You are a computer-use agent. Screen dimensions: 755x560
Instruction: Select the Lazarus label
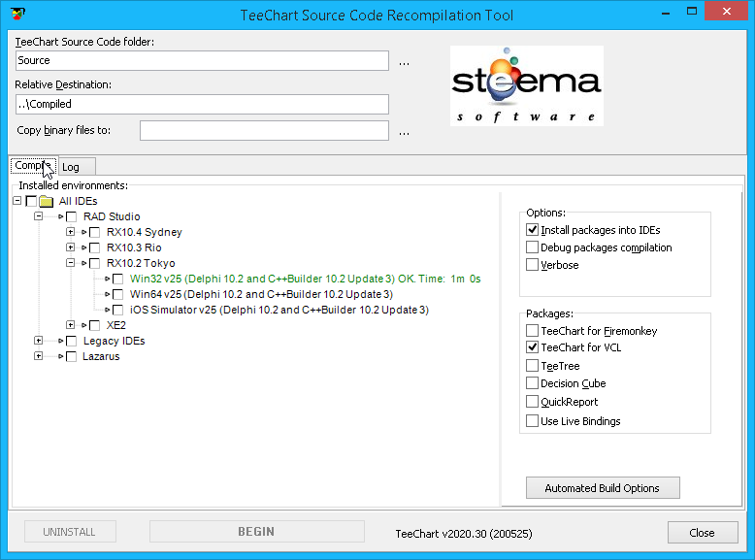pos(101,356)
